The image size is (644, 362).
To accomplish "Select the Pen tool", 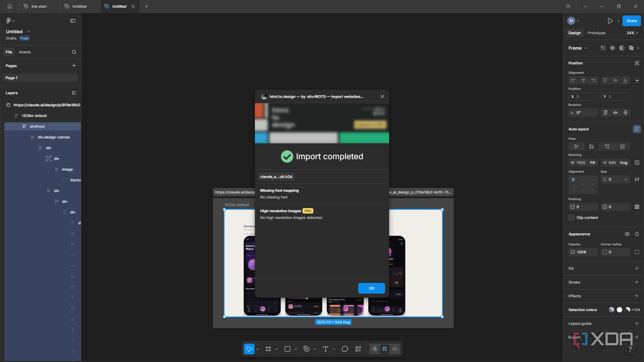I will (x=307, y=349).
